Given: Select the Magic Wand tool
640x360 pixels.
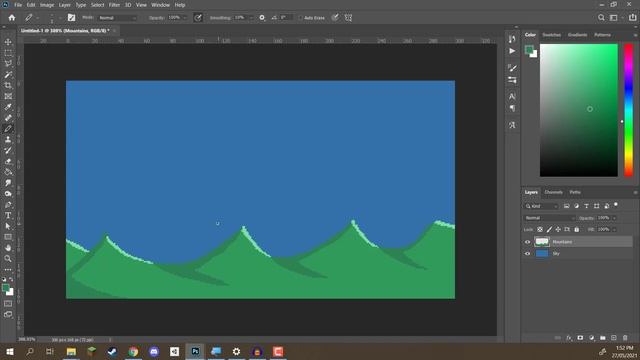Looking at the screenshot, I should [x=8, y=75].
